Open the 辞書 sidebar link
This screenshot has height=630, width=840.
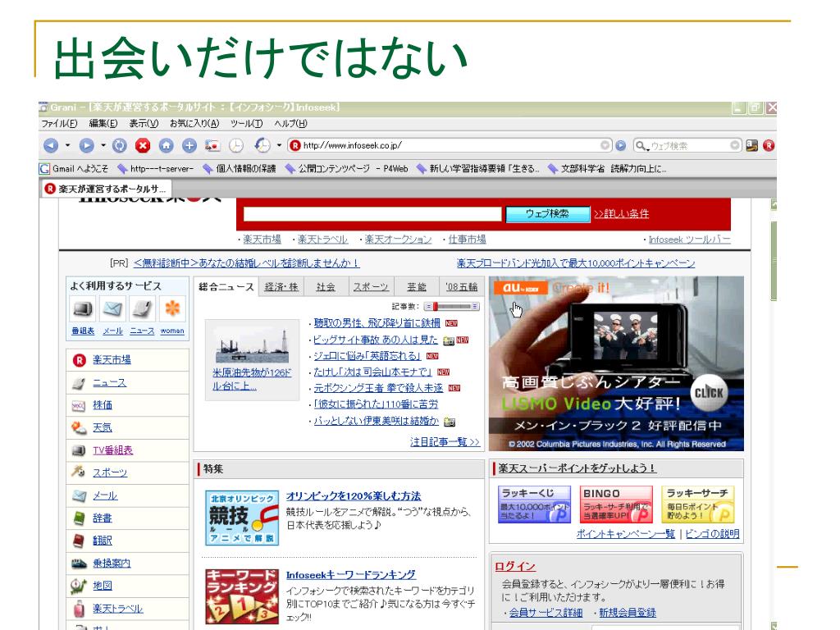[103, 518]
